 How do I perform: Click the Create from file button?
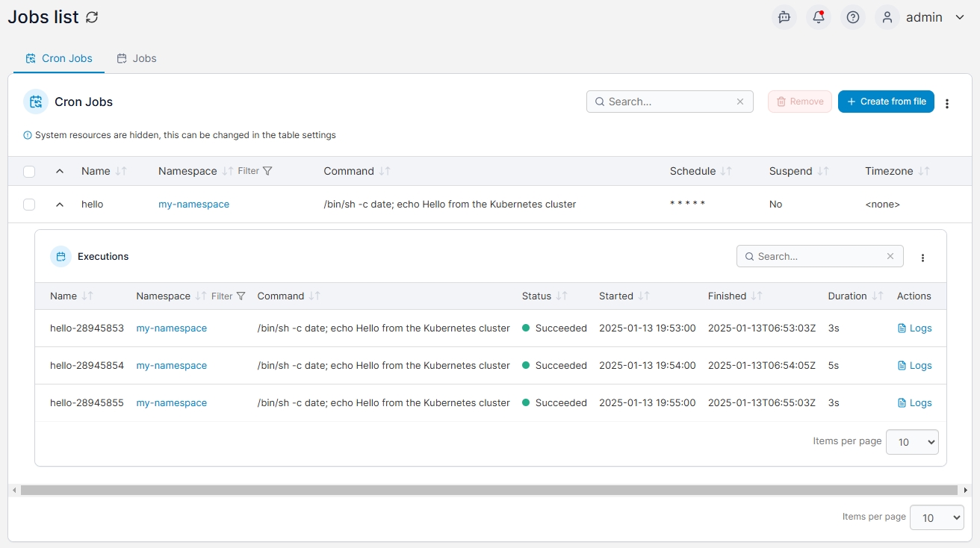[x=886, y=102]
